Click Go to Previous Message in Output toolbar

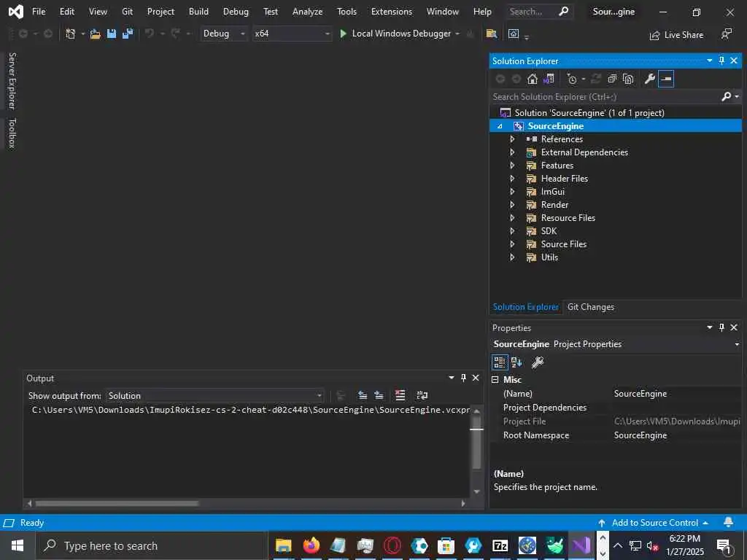pyautogui.click(x=363, y=395)
